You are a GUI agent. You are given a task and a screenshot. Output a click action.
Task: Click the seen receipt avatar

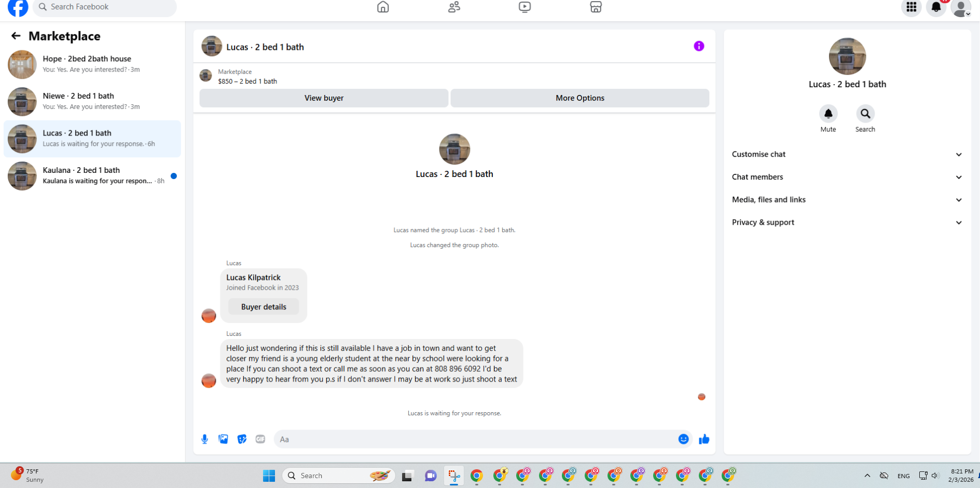pyautogui.click(x=701, y=397)
